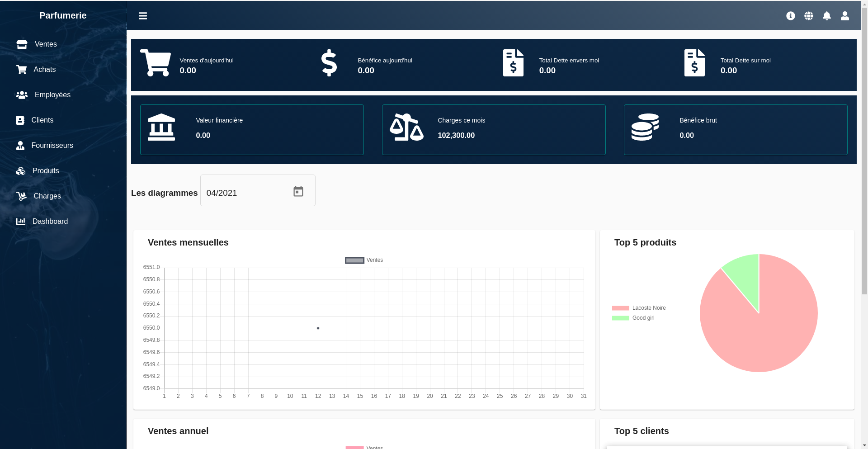Screen dimensions: 868x449
Task: Click the data point on day 12
Action: click(x=318, y=328)
